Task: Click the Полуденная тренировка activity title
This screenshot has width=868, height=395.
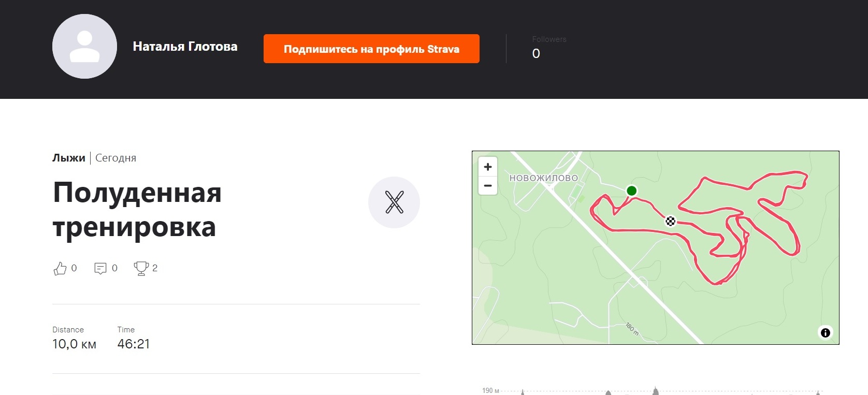Action: 137,210
